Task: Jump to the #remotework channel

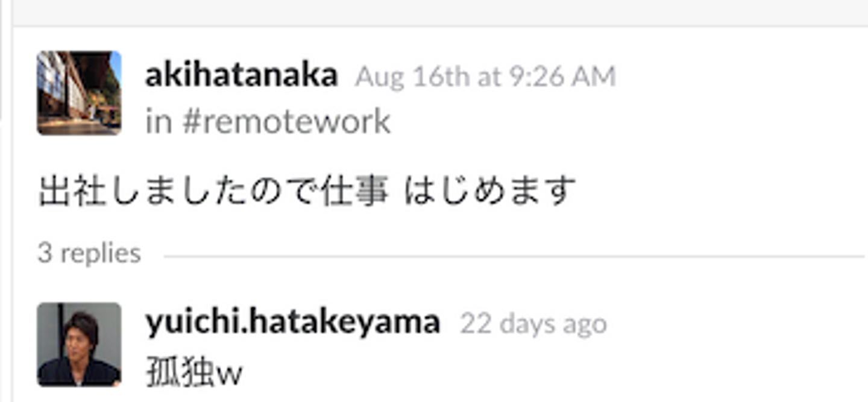Action: pos(286,122)
